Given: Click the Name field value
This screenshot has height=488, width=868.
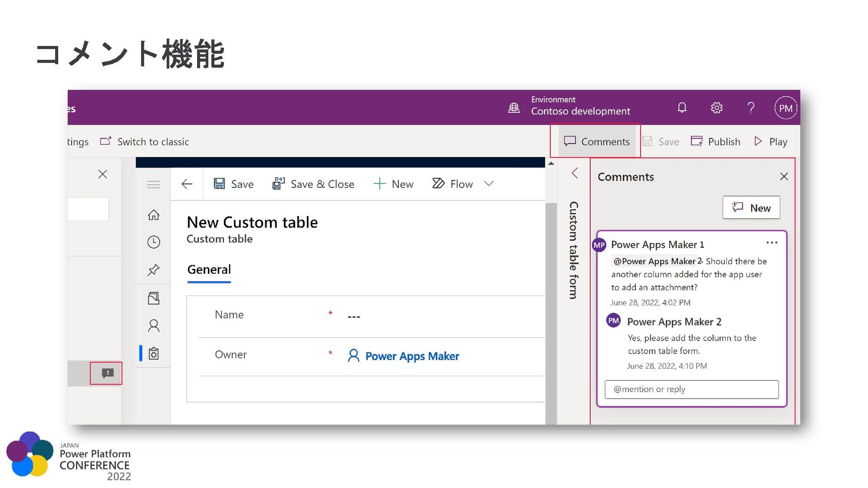Looking at the screenshot, I should pyautogui.click(x=354, y=316).
